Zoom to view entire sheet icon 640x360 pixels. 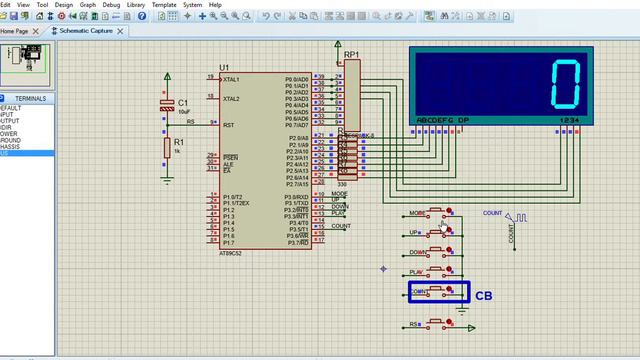(x=235, y=16)
